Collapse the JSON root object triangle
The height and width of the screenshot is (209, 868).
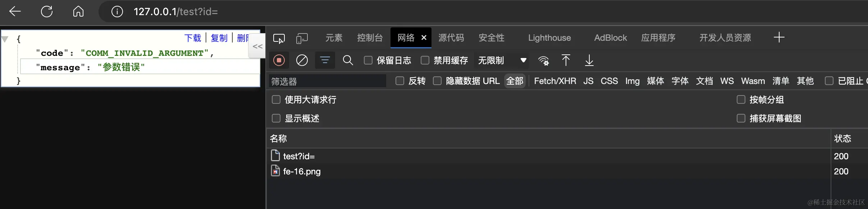pyautogui.click(x=5, y=39)
